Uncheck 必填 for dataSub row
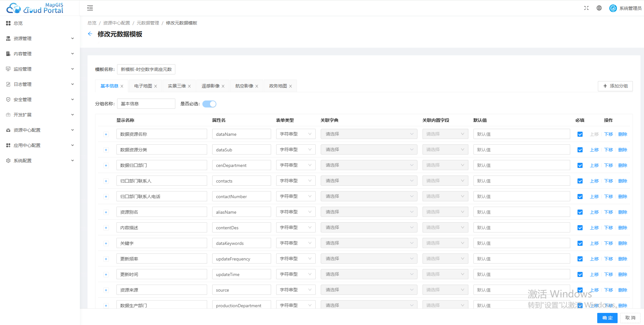 click(580, 150)
